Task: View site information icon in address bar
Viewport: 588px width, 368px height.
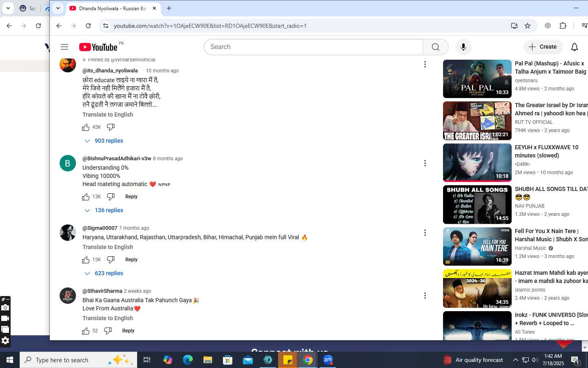Action: 105,26
